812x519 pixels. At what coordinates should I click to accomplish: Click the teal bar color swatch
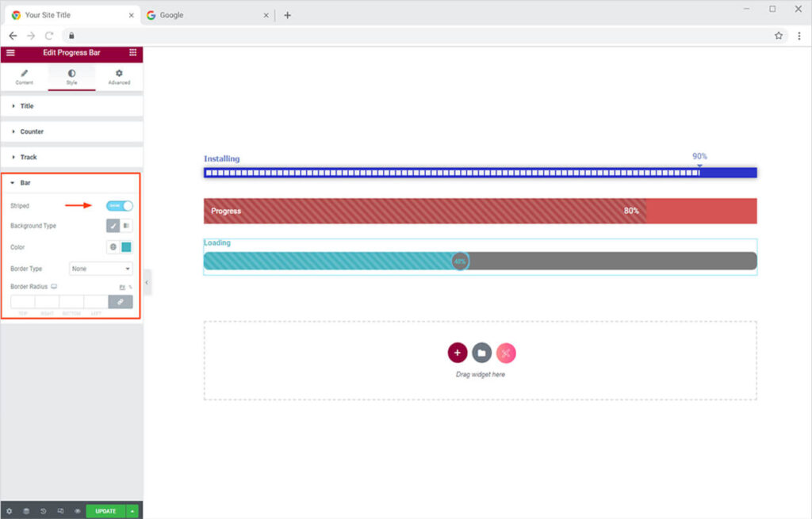(x=126, y=247)
